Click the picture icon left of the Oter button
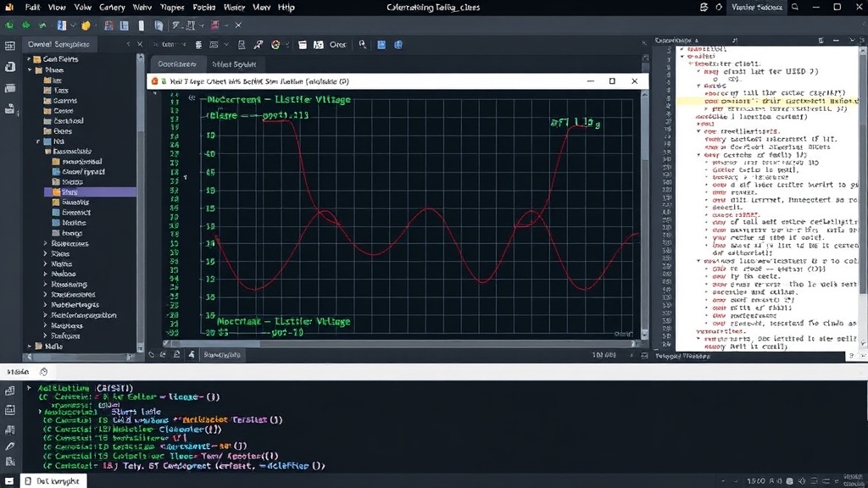Viewport: 868px width, 488px height. pos(319,45)
